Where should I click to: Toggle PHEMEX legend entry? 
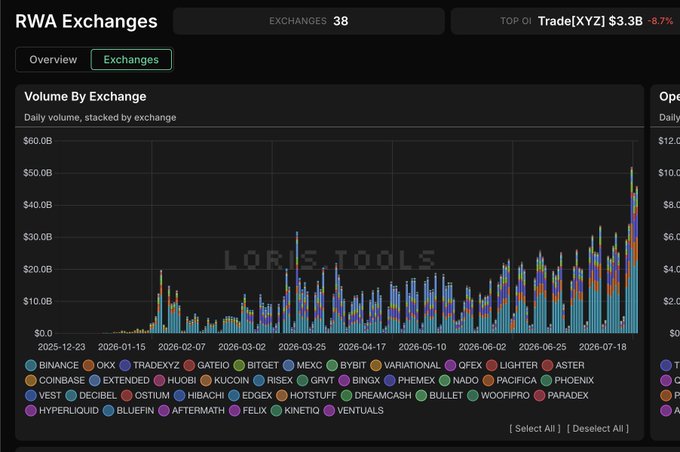[x=409, y=380]
